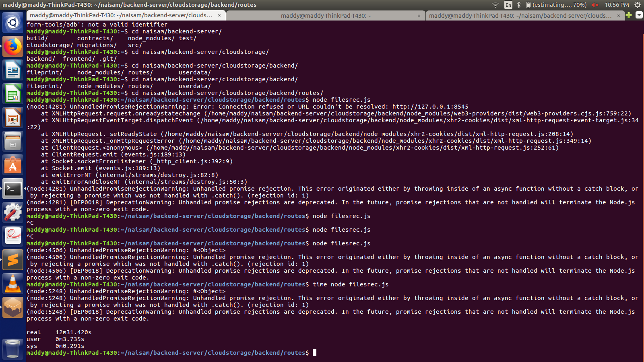Open the Wi-Fi network indicator

click(x=495, y=5)
